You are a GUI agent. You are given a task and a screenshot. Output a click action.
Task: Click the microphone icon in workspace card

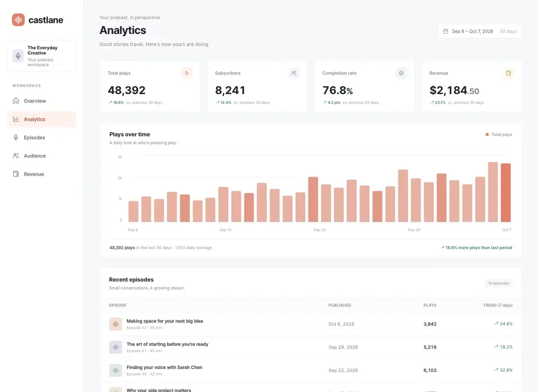(18, 56)
